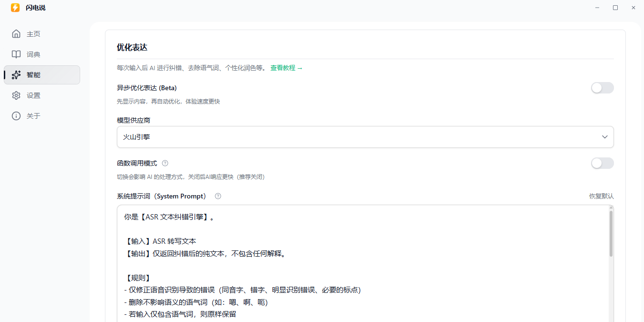Enable the 异步优化表达 (Beta) toggle
The image size is (644, 322).
tap(602, 88)
